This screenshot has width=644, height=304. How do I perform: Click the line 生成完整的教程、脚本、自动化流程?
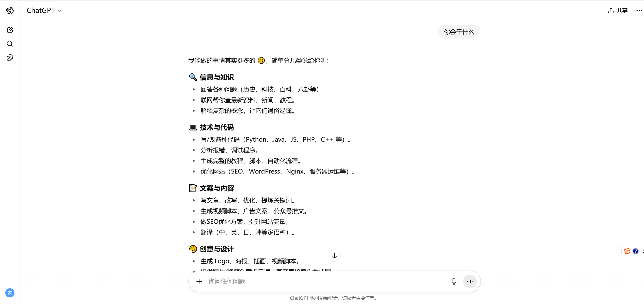click(251, 161)
